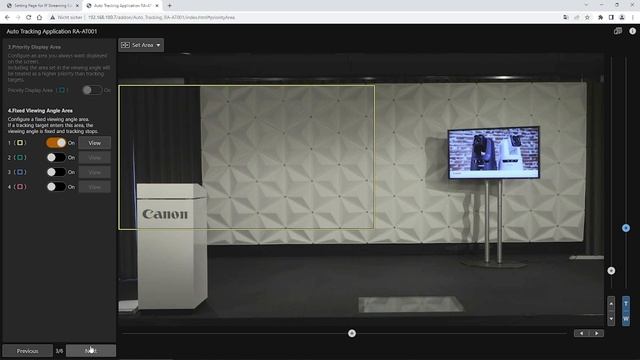Toggle Fixed Viewing Angle Area 1 switch
The height and width of the screenshot is (360, 640).
click(x=56, y=143)
